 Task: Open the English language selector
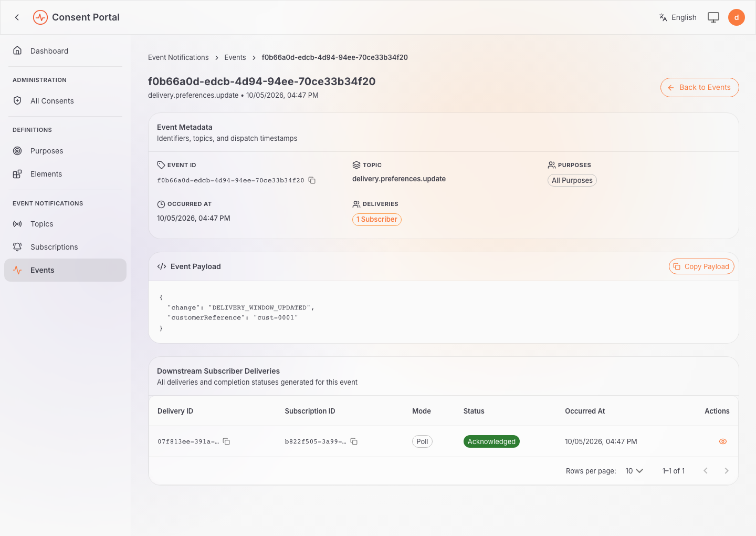tap(678, 17)
